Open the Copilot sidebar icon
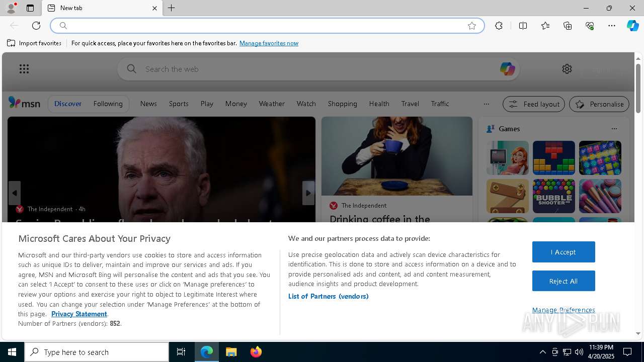Viewport: 644px width, 362px height. (632, 26)
